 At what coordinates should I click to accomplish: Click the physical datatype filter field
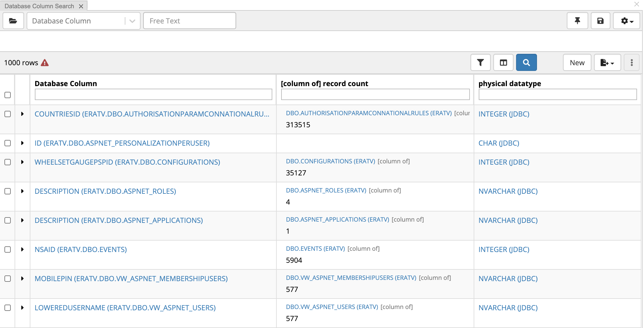(558, 94)
